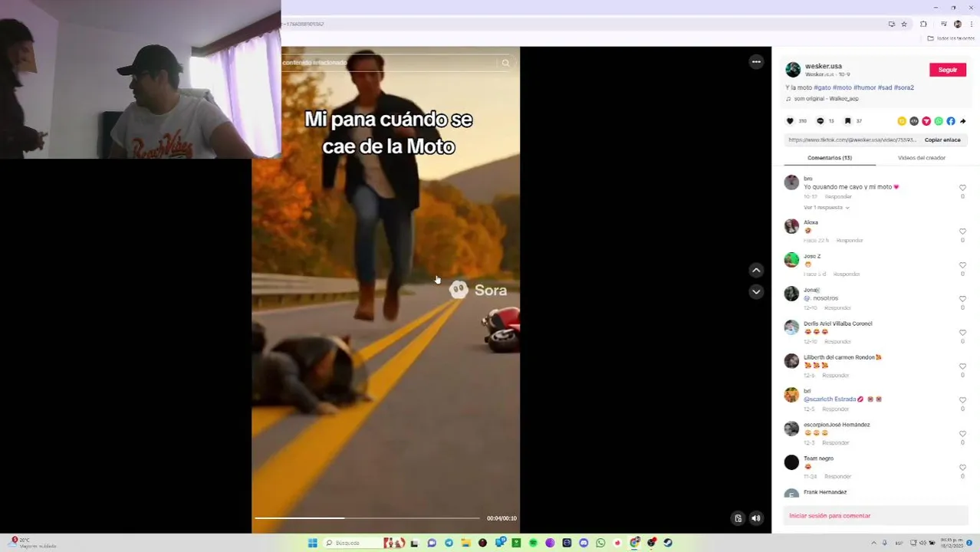Open Telegram from the taskbar

[x=449, y=543]
